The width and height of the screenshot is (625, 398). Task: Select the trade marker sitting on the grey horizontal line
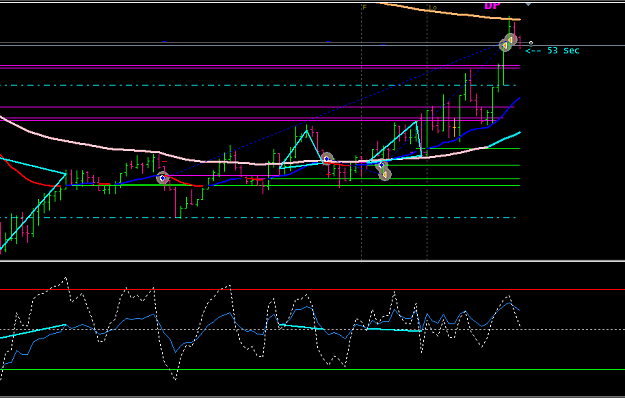coord(505,45)
